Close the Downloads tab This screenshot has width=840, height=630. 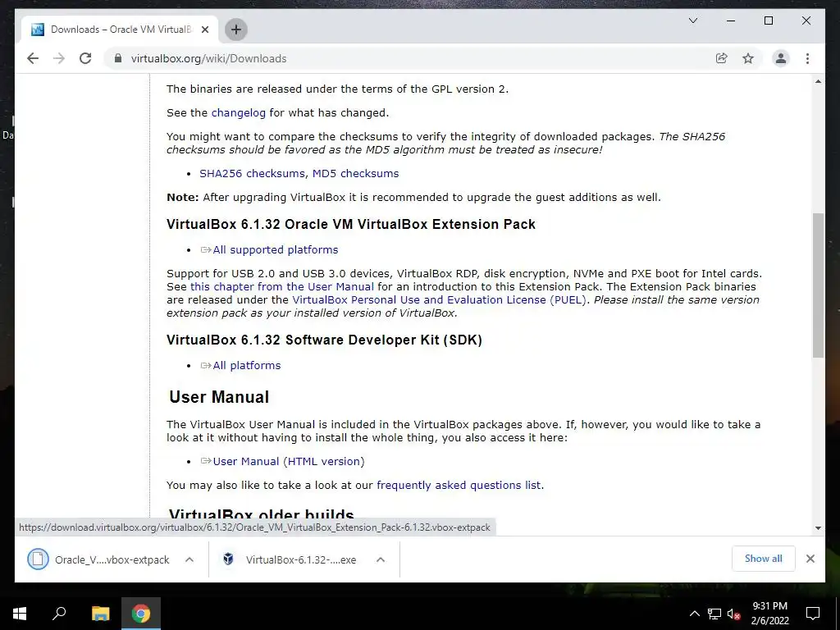click(x=204, y=30)
